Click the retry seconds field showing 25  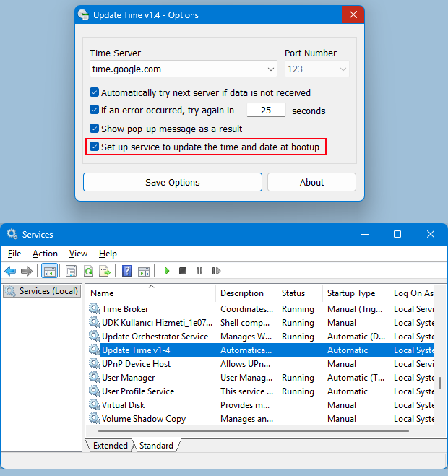coord(266,110)
